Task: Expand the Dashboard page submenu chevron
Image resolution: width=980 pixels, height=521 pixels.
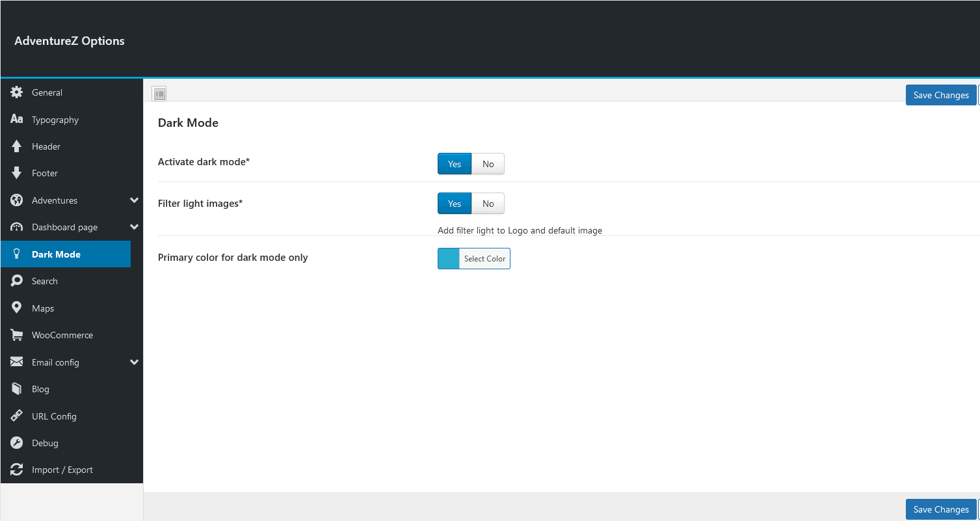Action: tap(135, 227)
